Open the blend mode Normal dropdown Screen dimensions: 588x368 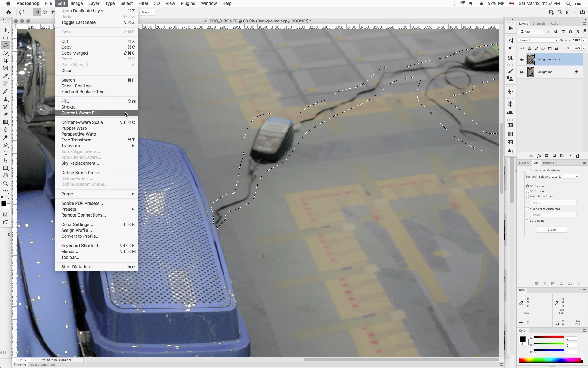point(538,40)
